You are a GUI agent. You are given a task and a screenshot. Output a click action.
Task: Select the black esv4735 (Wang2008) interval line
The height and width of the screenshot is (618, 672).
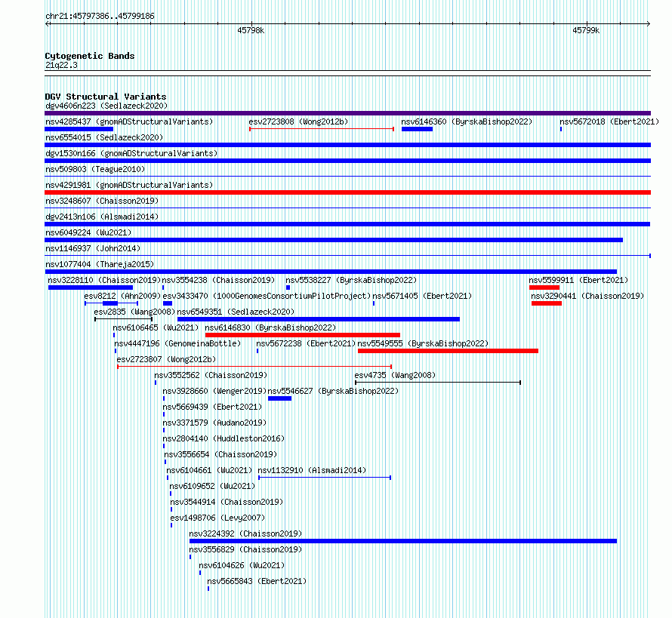[x=438, y=383]
